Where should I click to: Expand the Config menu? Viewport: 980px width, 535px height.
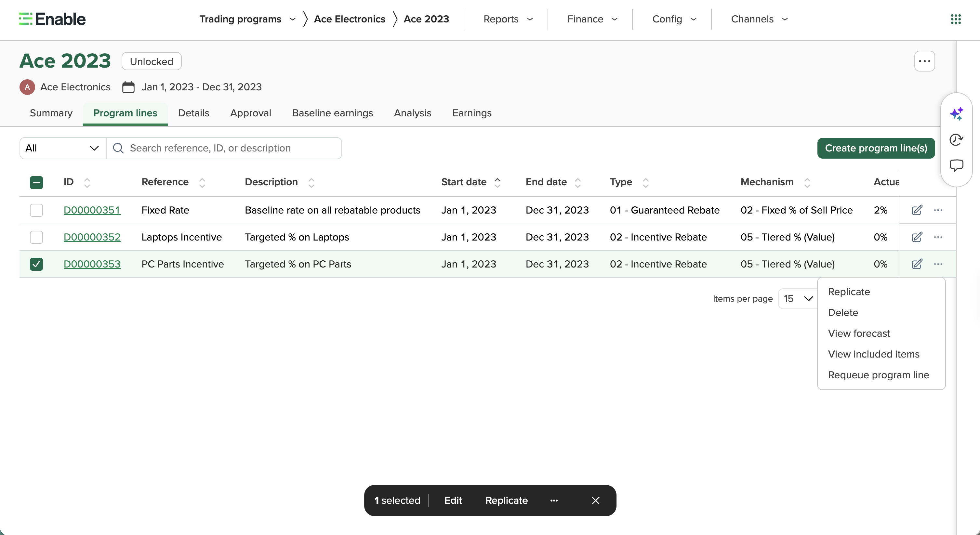674,19
